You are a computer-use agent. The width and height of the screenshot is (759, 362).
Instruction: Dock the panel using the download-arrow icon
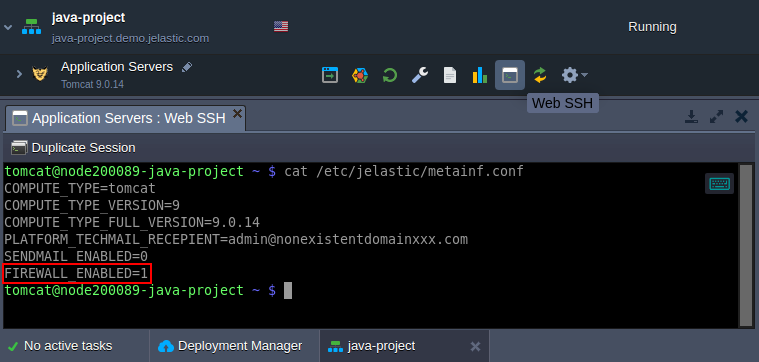[x=691, y=117]
